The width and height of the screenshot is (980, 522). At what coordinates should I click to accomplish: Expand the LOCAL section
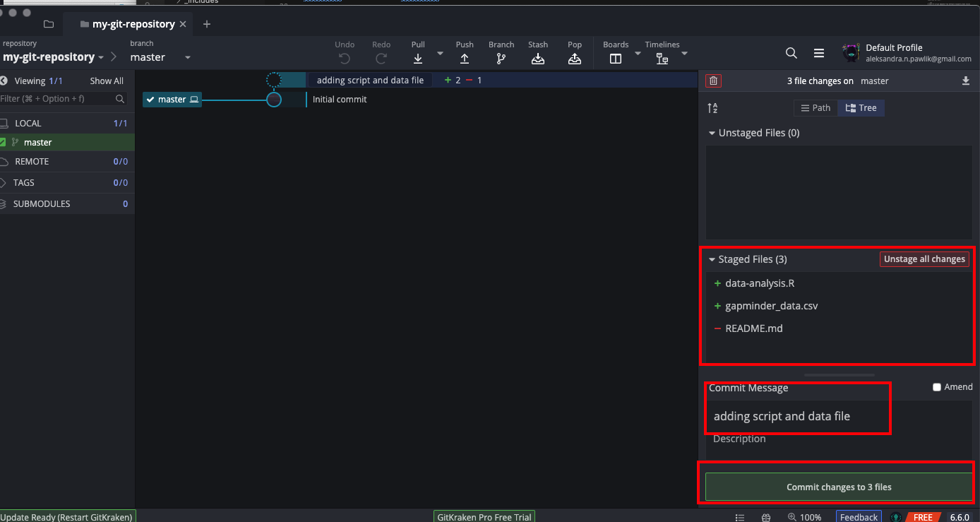(67, 123)
